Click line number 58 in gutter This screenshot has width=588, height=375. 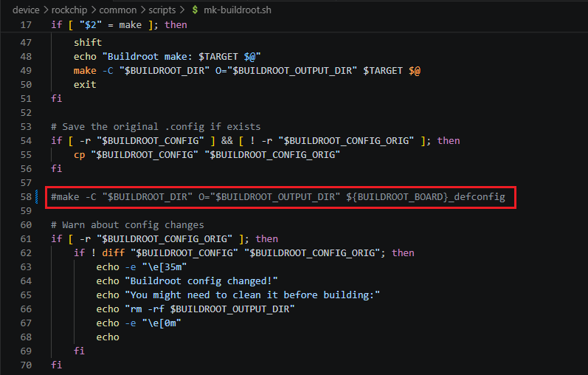(26, 196)
